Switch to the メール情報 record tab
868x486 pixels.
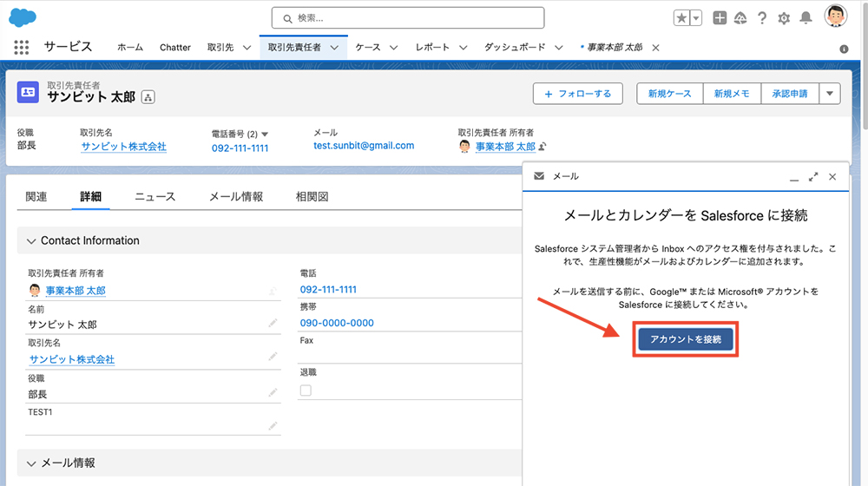tap(236, 196)
